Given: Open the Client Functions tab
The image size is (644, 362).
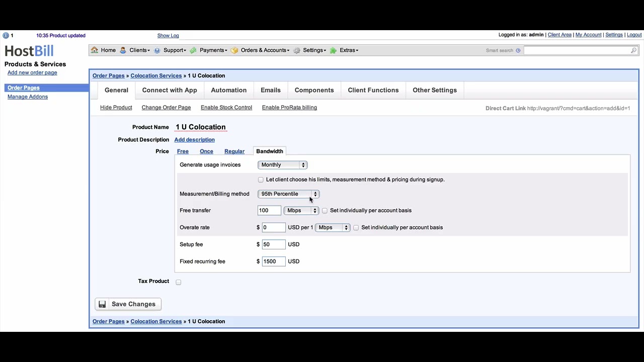Looking at the screenshot, I should click(x=373, y=90).
